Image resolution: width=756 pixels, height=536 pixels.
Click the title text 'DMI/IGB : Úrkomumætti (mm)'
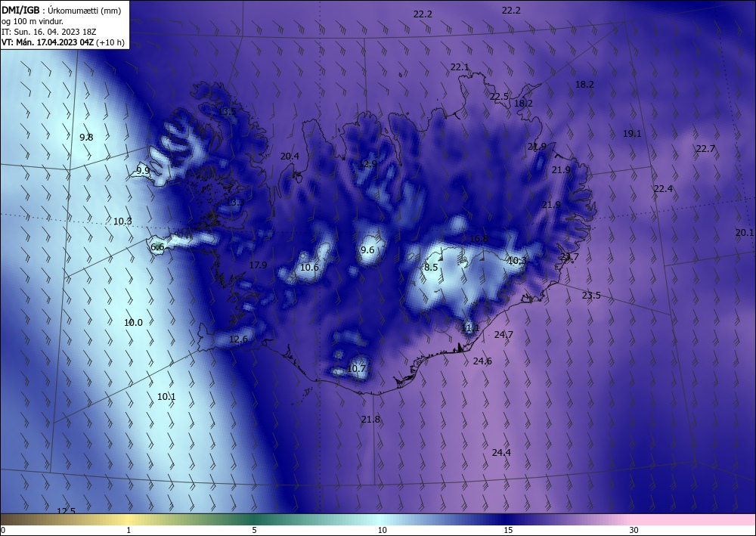click(x=60, y=10)
